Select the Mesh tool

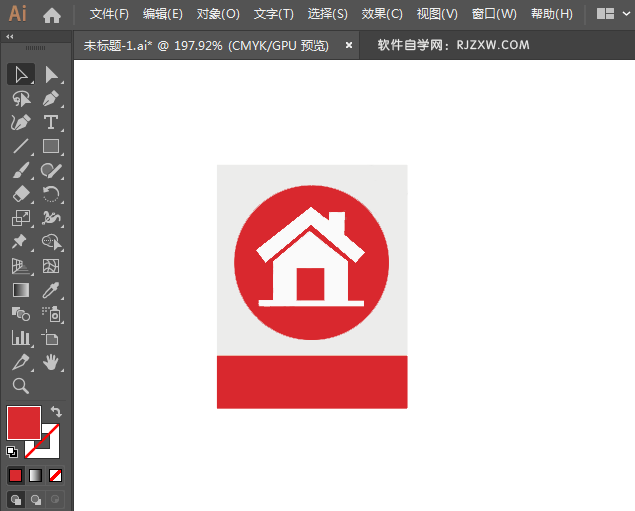(51, 266)
